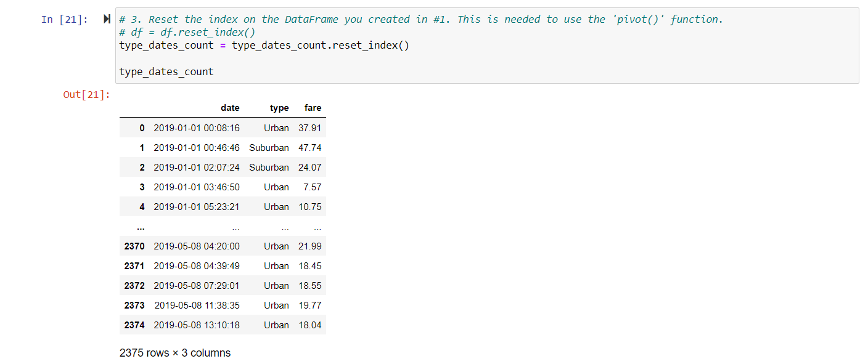This screenshot has width=868, height=364.
Task: Click fare value 18.45
Action: tap(310, 266)
